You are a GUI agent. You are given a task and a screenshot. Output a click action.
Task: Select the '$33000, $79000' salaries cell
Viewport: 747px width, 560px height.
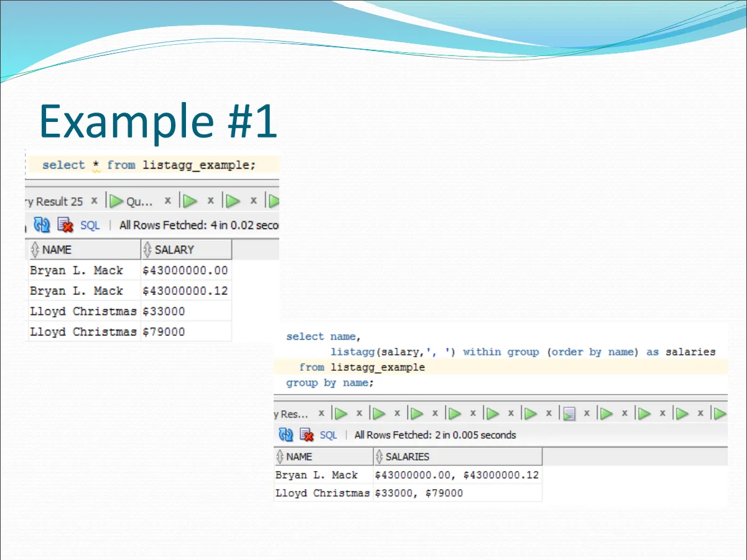tap(458, 493)
